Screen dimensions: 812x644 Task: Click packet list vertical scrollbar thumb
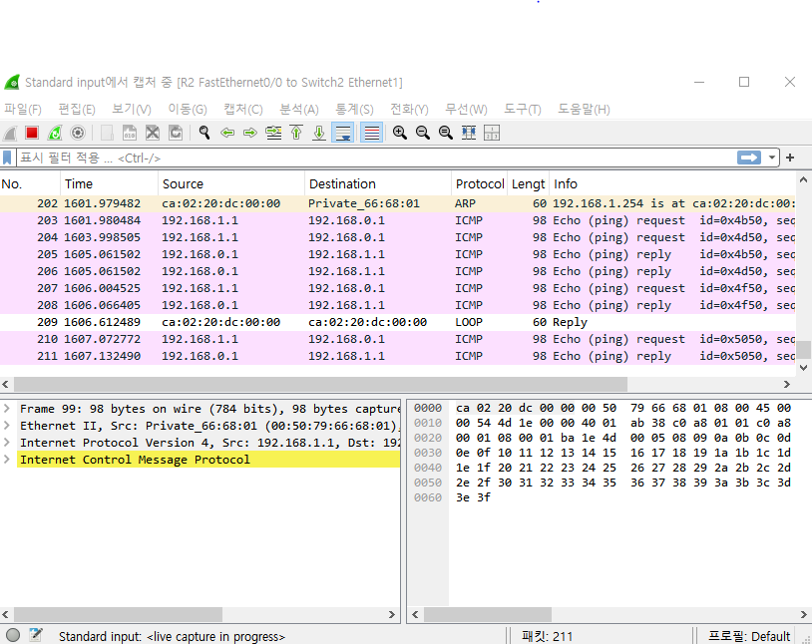pos(803,350)
